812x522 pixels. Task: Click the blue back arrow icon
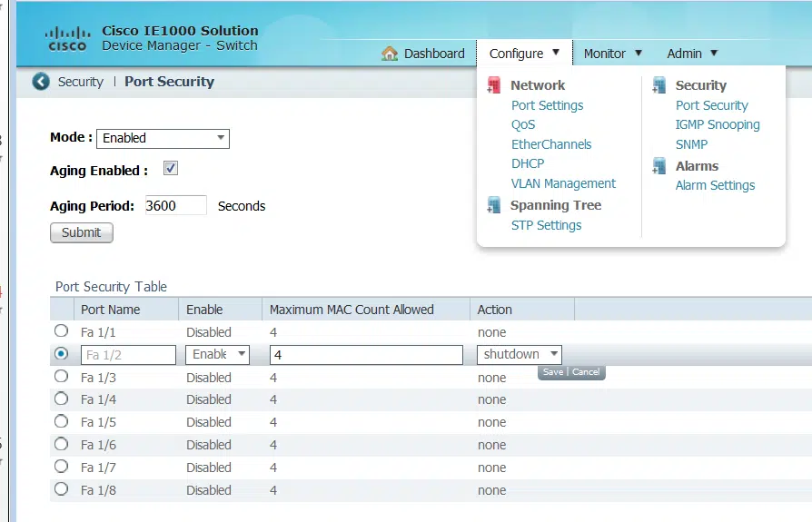click(41, 81)
